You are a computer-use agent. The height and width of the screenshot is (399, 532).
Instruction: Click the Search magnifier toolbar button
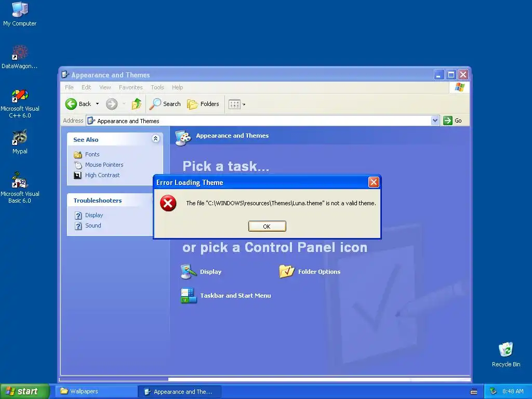(x=165, y=104)
